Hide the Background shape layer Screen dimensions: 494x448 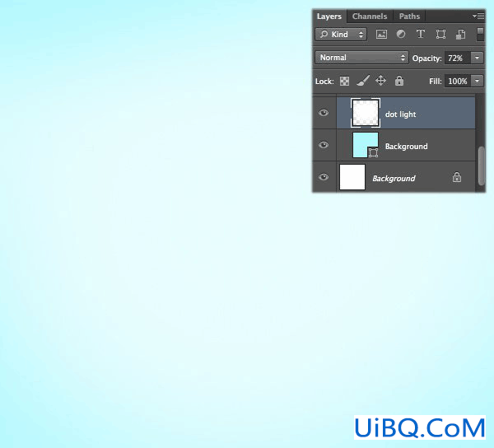tap(324, 145)
